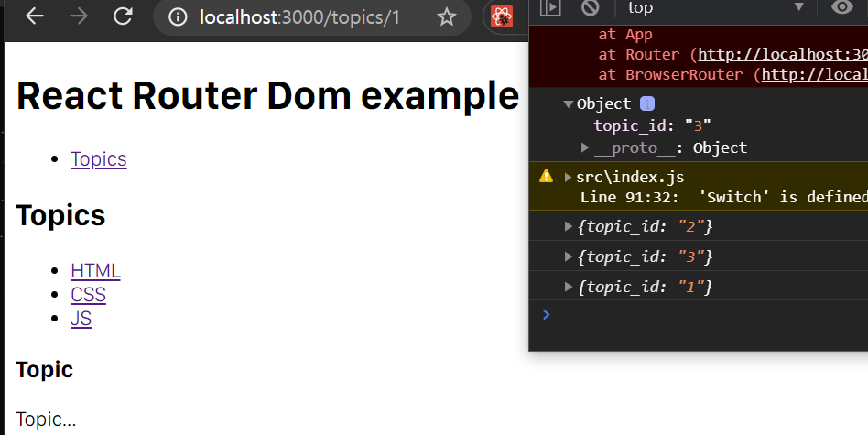The image size is (868, 435).
Task: Clear the console with the block icon
Action: 591,7
